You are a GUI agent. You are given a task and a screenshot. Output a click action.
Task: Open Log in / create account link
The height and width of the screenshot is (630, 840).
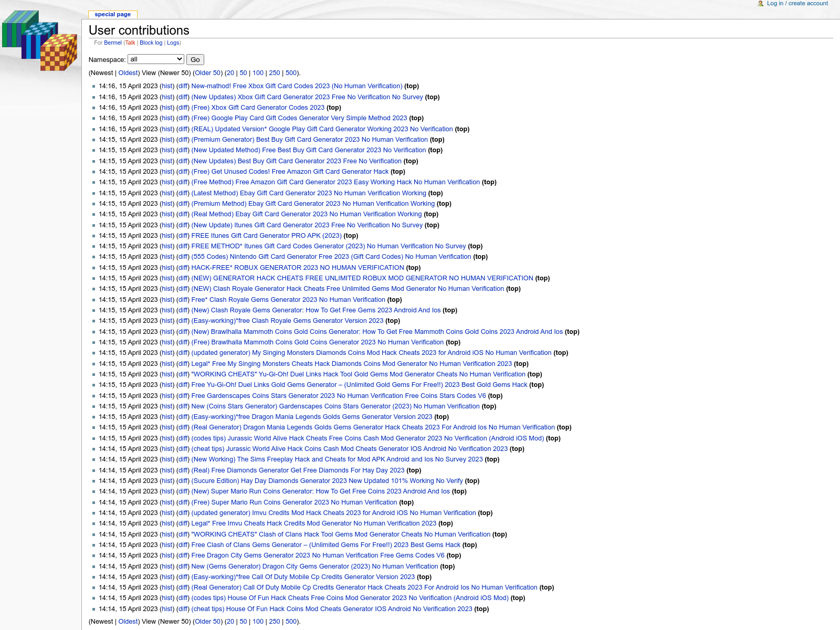tap(797, 4)
